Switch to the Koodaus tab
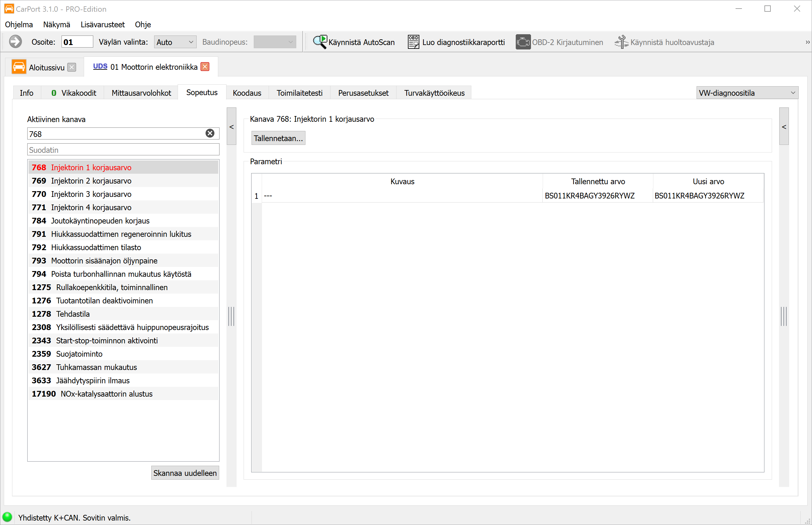812x525 pixels. point(247,93)
